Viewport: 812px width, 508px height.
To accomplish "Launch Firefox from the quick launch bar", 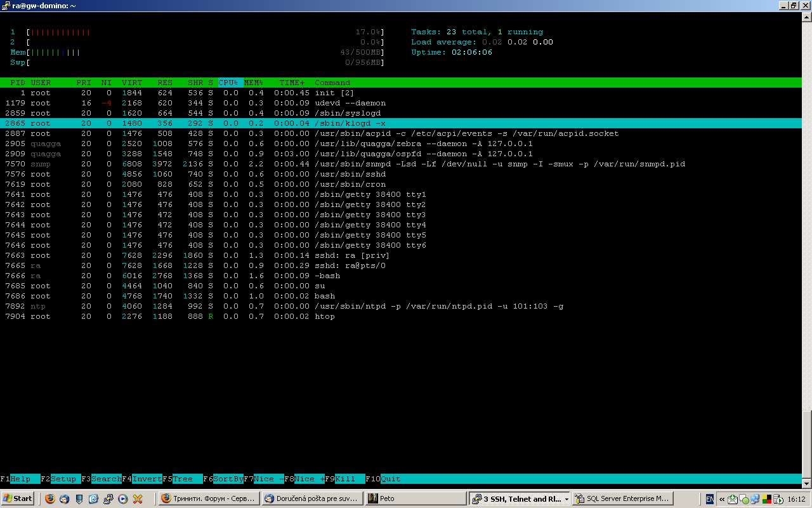I will 50,499.
